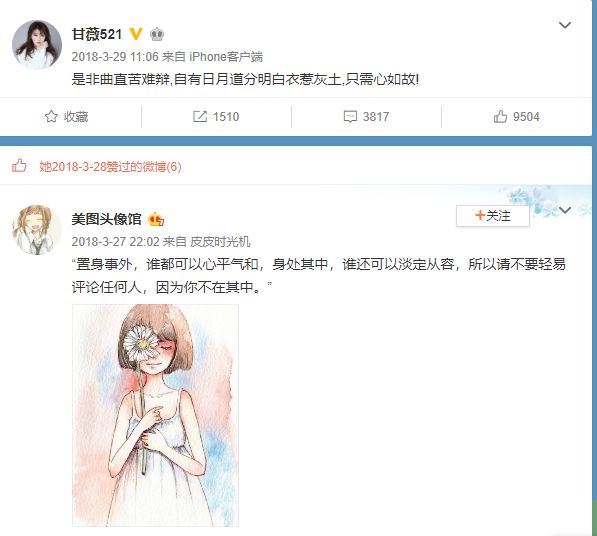Open the 甘薇521 profile name link

click(97, 34)
